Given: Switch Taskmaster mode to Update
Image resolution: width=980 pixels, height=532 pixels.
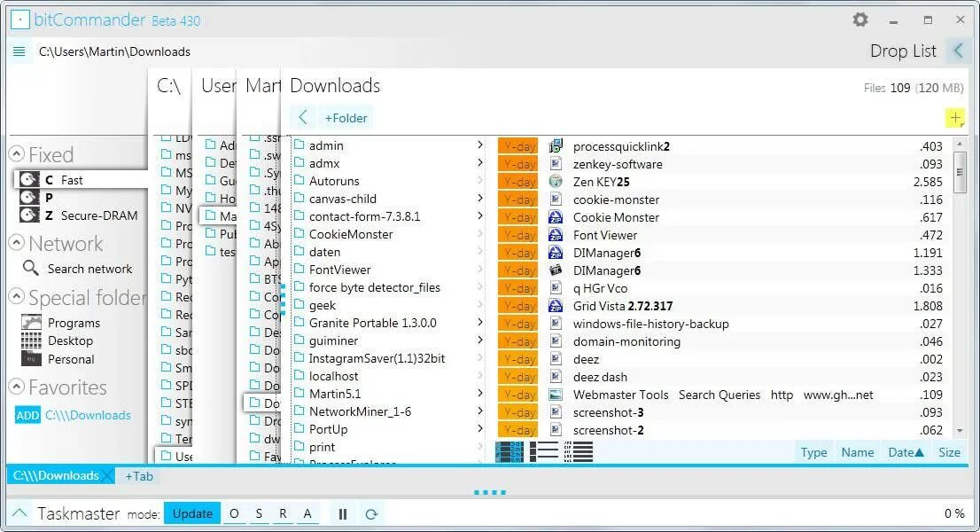Looking at the screenshot, I should [192, 513].
